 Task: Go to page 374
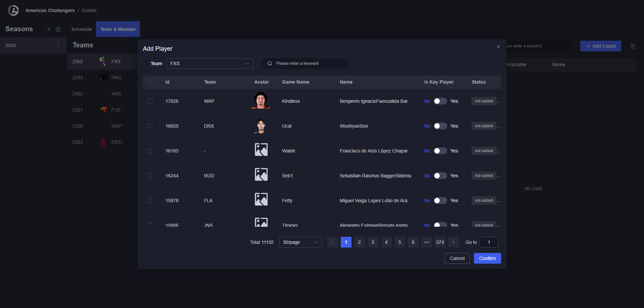coord(440,242)
